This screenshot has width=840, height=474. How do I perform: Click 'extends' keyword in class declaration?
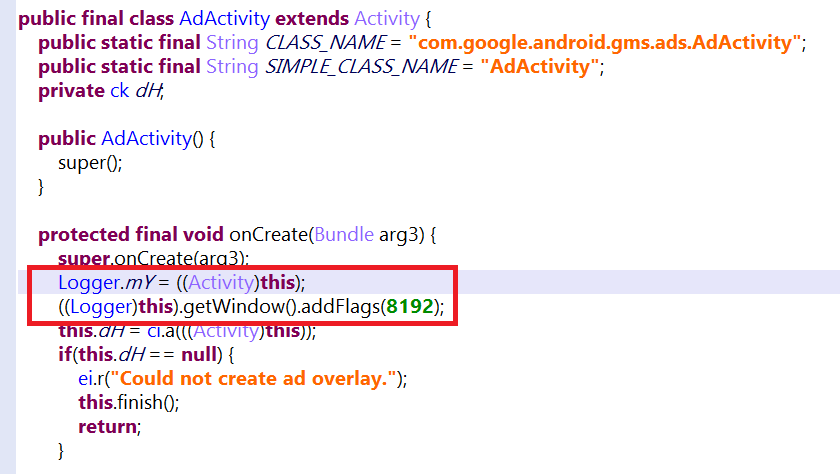click(x=312, y=19)
